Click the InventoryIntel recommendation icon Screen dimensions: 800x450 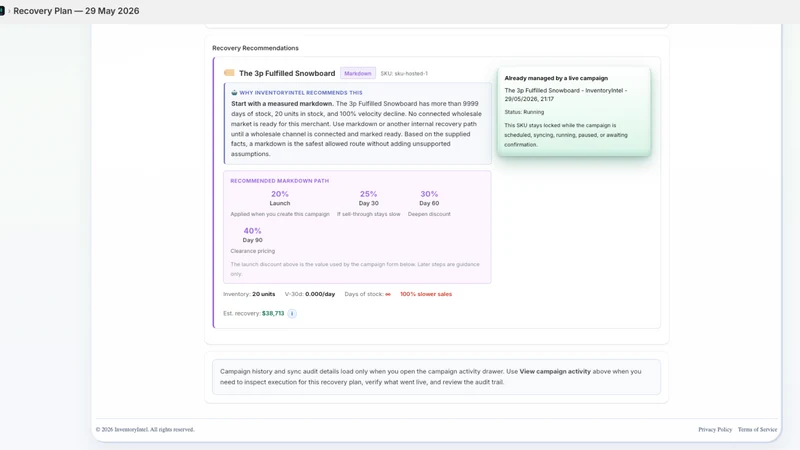[x=234, y=93]
